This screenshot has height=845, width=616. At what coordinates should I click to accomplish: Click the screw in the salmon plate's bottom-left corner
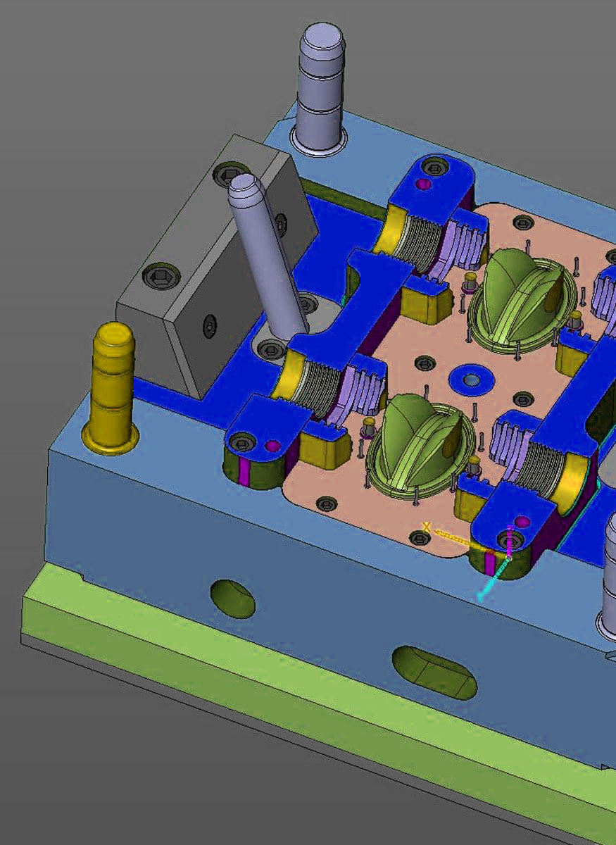pos(325,503)
